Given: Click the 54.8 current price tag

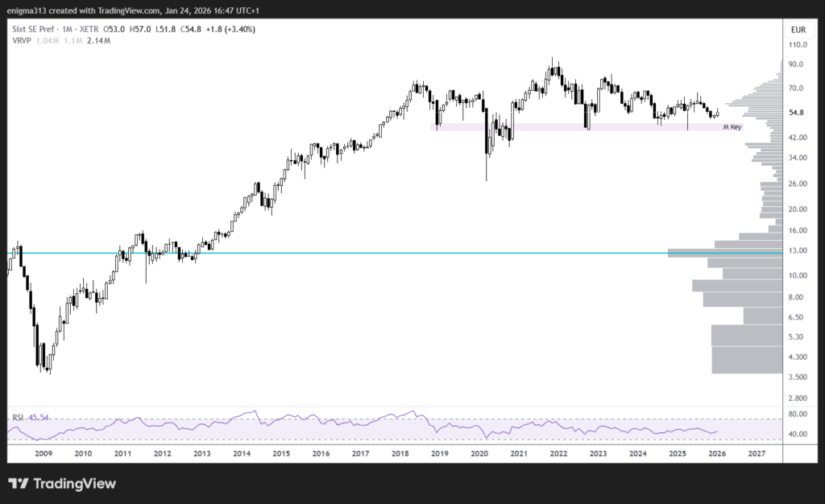Looking at the screenshot, I should (798, 113).
